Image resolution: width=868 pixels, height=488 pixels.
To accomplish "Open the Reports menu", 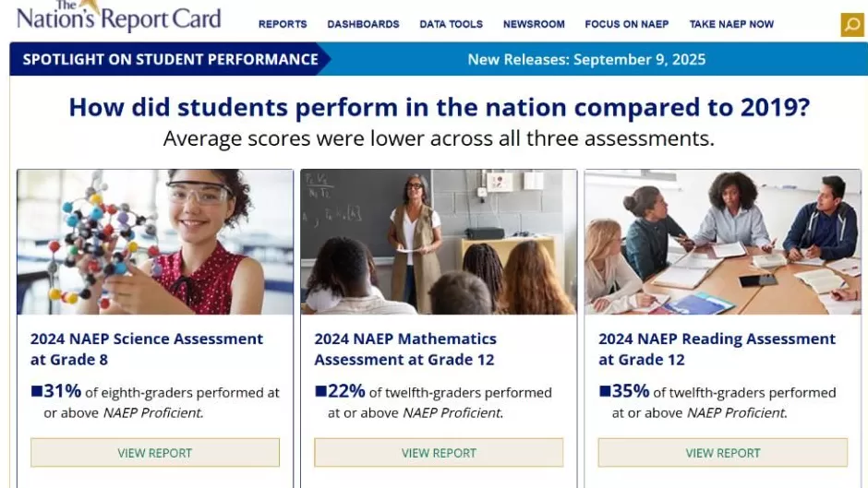I will tap(283, 25).
